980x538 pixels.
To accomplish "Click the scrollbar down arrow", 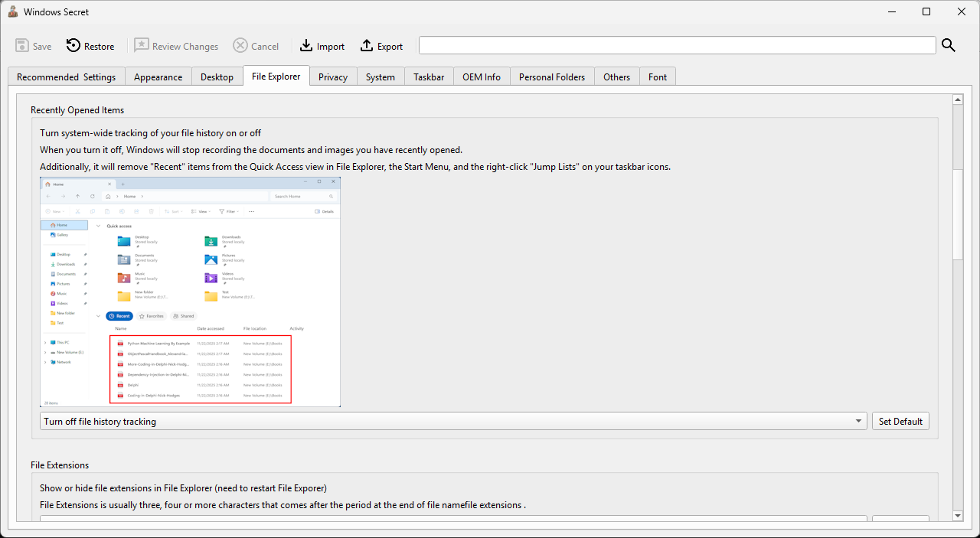I will point(957,516).
